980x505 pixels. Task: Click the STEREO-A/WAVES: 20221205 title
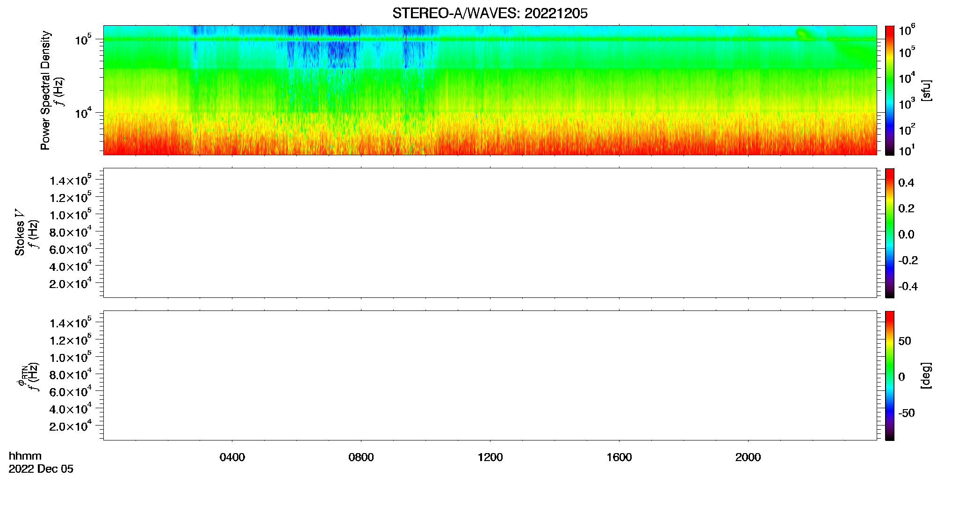point(490,14)
